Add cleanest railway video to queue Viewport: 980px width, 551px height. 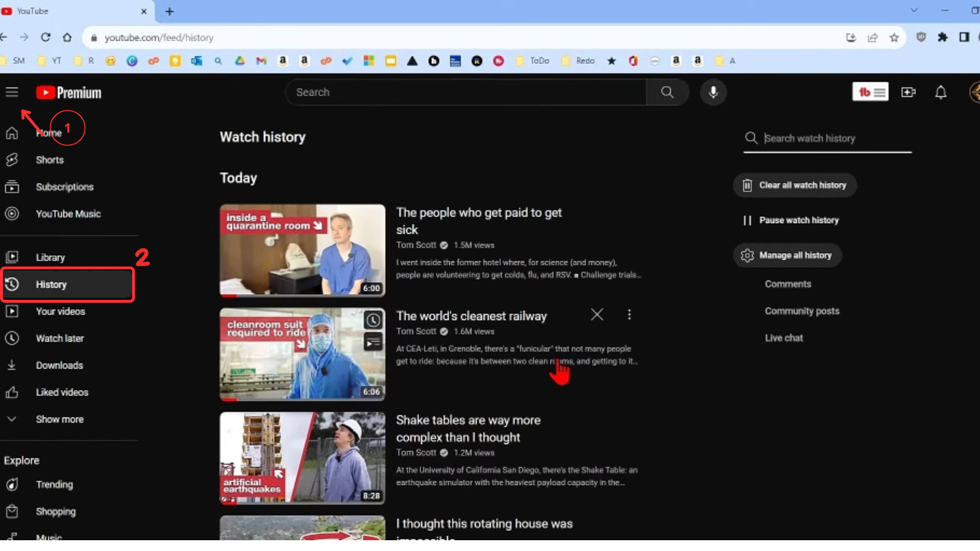coord(373,342)
